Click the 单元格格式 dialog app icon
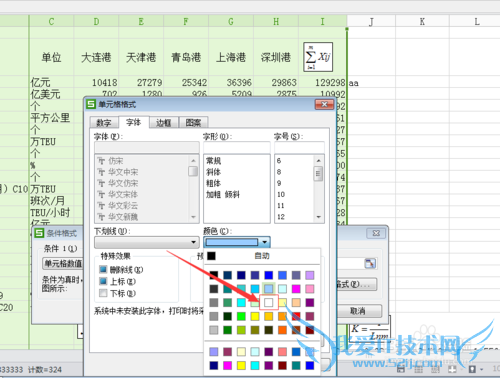500x378 pixels. coord(91,104)
